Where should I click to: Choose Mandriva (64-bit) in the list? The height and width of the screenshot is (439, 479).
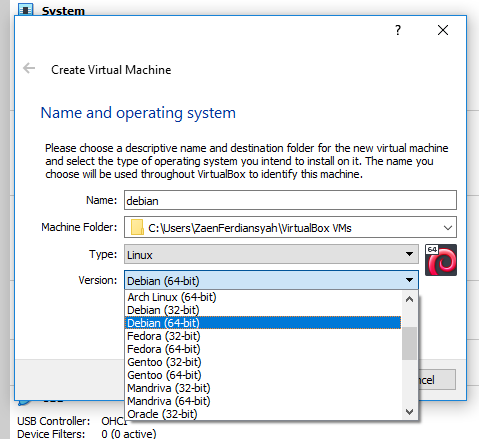click(263, 401)
